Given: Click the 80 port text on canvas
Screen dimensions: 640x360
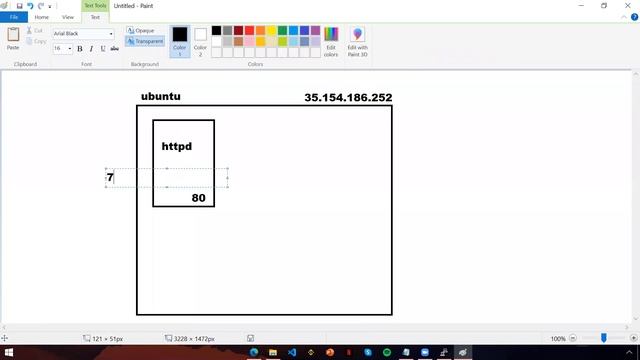Looking at the screenshot, I should pos(198,198).
